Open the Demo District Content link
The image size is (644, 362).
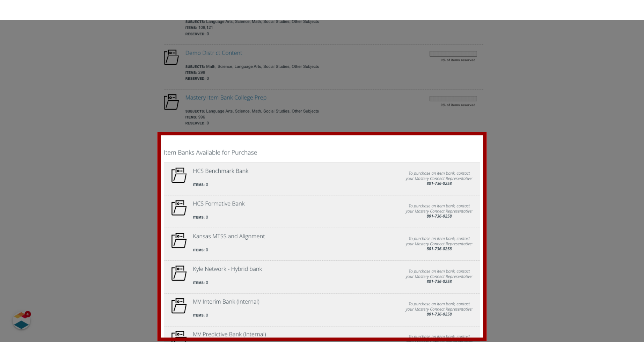pyautogui.click(x=214, y=53)
